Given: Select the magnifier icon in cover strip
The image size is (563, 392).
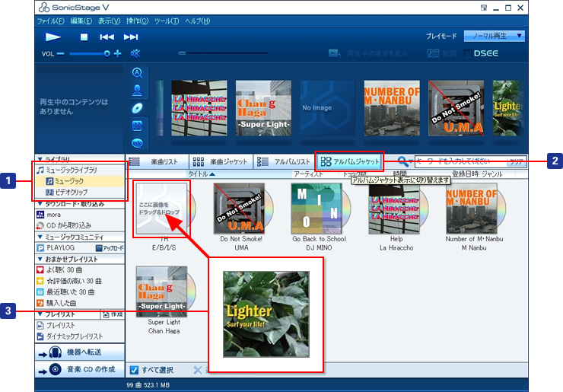Looking at the screenshot, I should [138, 73].
